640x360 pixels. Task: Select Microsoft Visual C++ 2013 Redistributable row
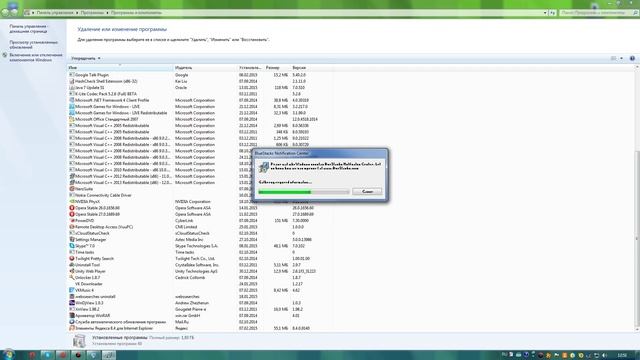coord(200,182)
